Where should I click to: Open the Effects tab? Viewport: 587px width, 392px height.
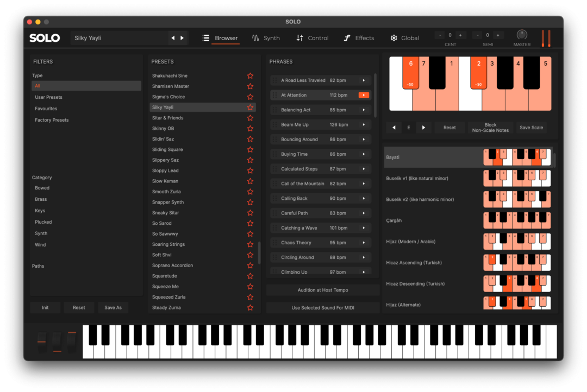point(359,38)
